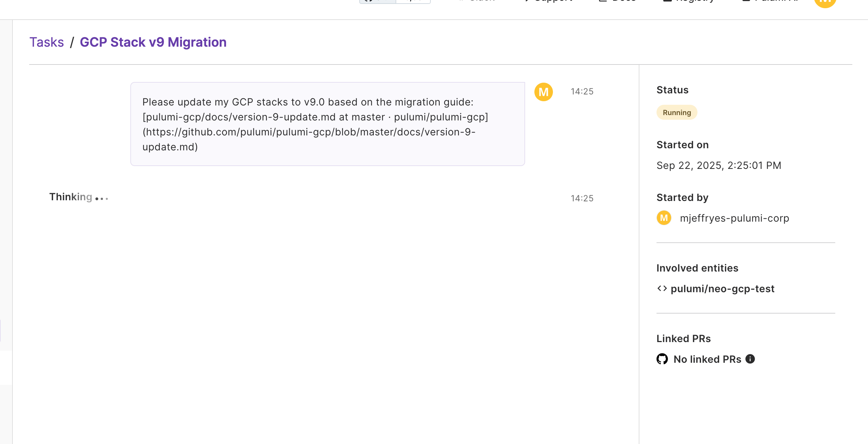Click the No linked PRs text
The image size is (868, 444).
(x=707, y=359)
